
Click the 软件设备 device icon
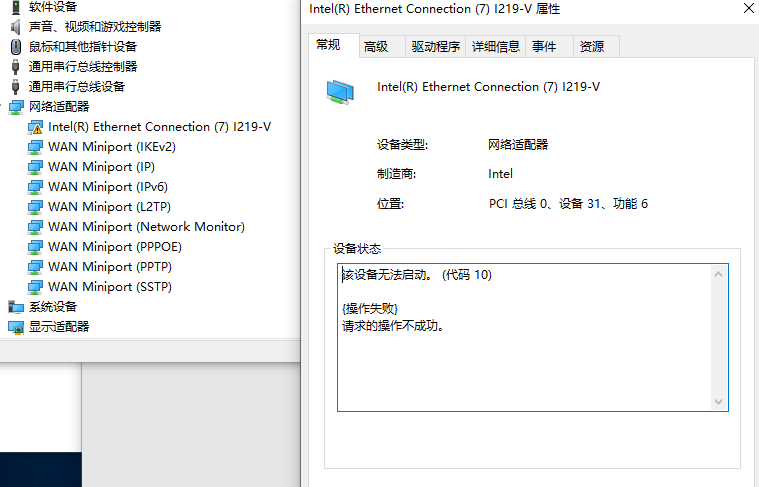16,7
